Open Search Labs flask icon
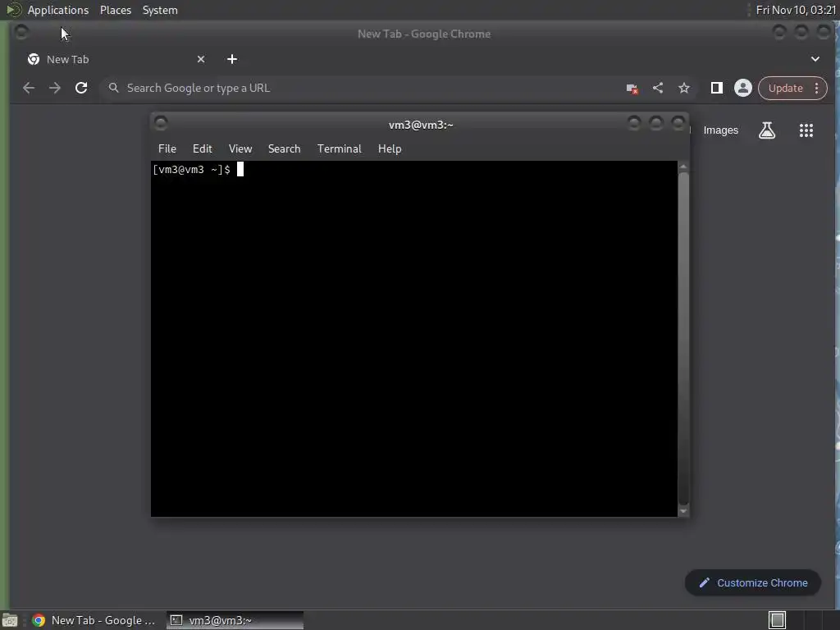 767,130
